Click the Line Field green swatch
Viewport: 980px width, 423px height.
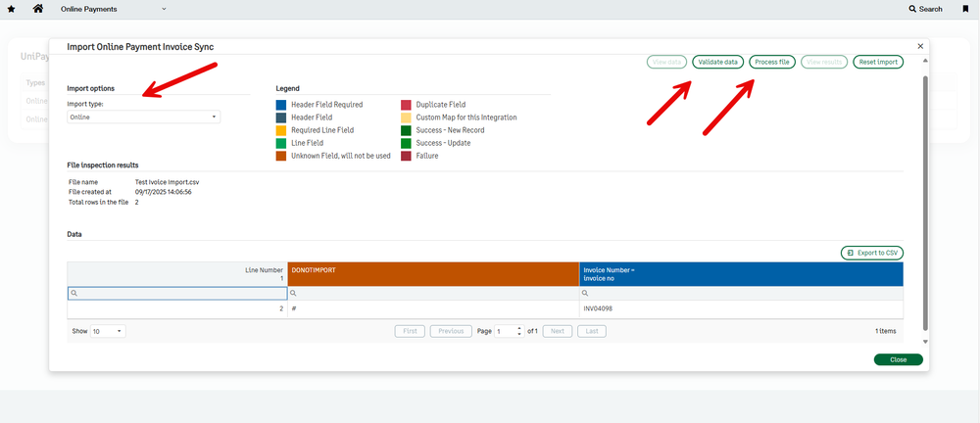click(281, 143)
